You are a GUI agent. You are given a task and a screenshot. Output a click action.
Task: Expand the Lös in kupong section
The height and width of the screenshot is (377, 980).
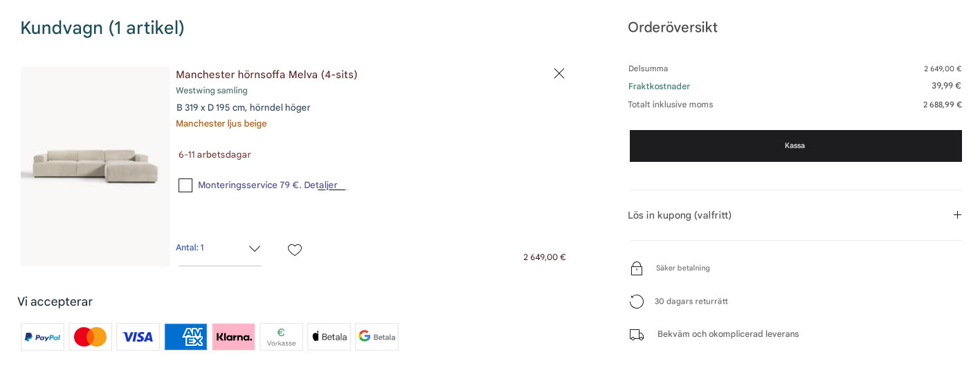[x=795, y=215]
